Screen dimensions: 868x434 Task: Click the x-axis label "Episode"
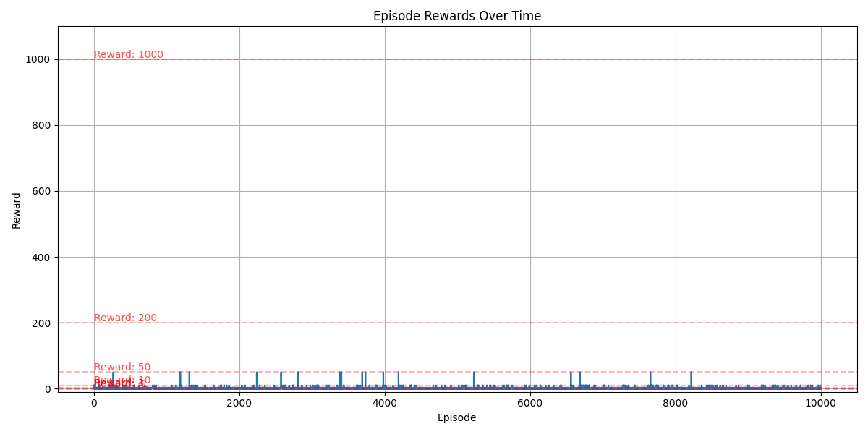(456, 417)
